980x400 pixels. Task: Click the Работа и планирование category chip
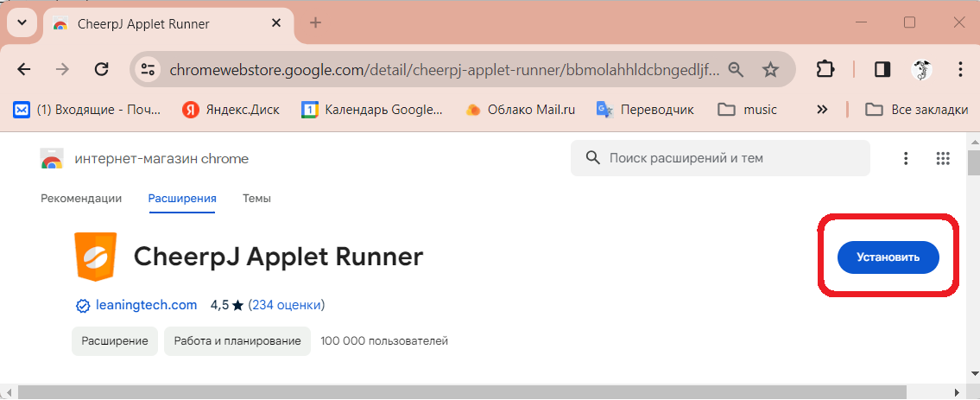point(237,341)
